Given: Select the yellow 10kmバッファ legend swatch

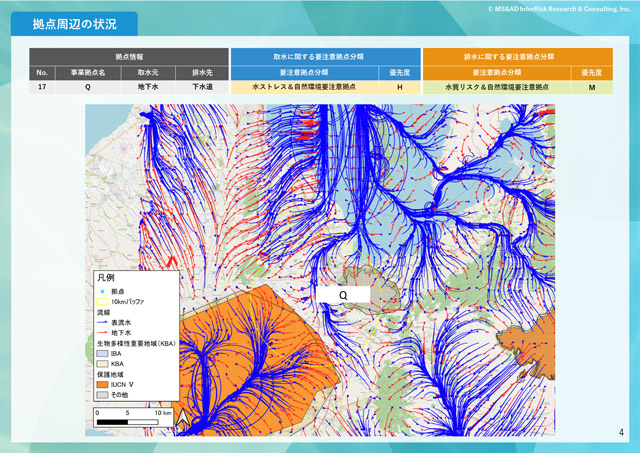Looking at the screenshot, I should tap(102, 302).
